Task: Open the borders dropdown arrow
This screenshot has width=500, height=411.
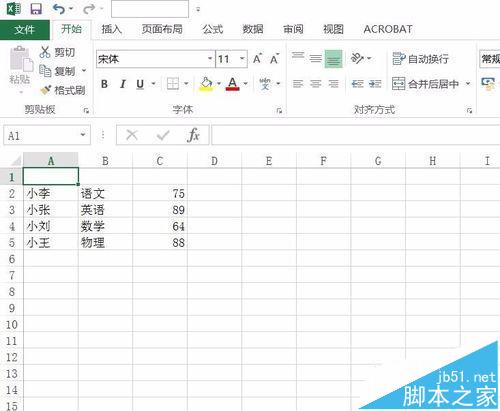Action: click(x=186, y=84)
